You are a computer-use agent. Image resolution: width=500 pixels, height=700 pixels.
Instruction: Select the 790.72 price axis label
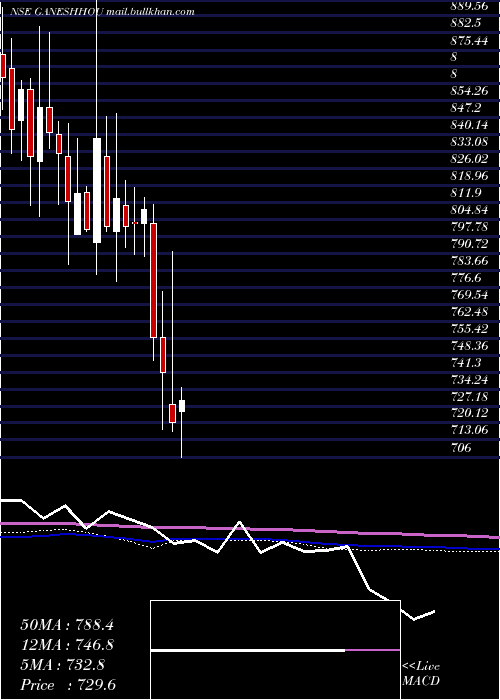470,244
